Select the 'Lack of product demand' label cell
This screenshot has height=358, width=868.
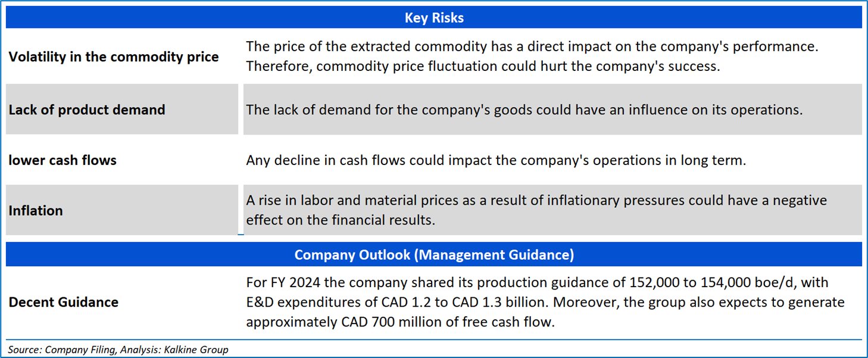87,110
